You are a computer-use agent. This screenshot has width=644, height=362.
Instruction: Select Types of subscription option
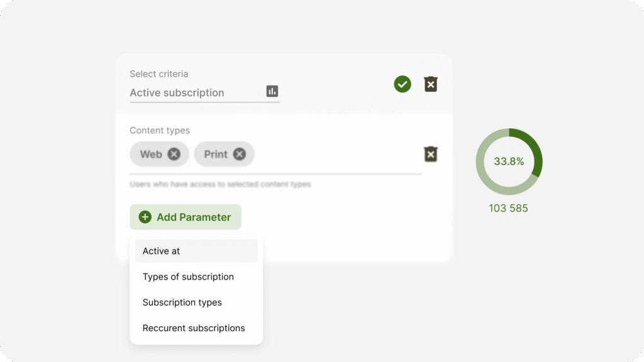(x=188, y=277)
